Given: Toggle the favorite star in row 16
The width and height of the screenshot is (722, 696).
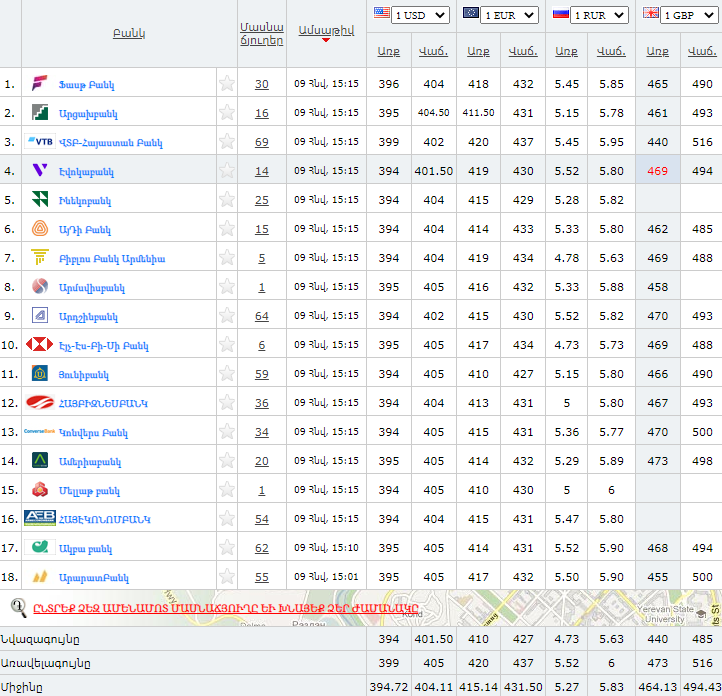Looking at the screenshot, I should (x=227, y=518).
